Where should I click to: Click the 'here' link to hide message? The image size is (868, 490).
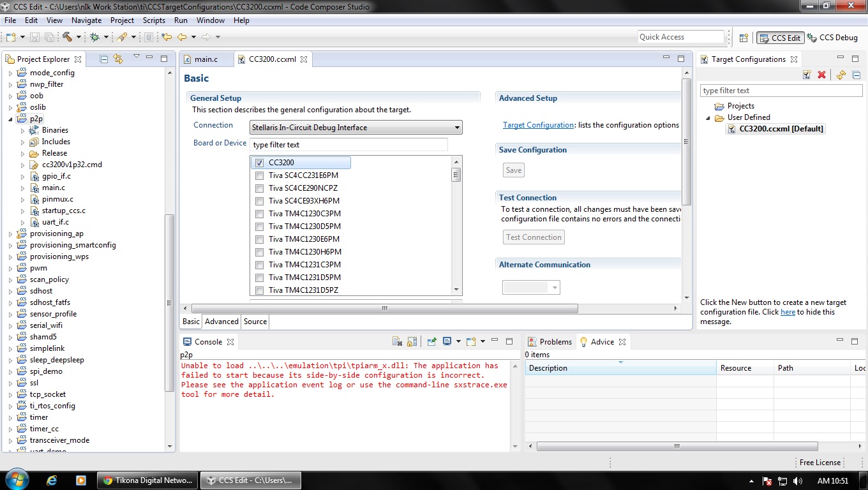pyautogui.click(x=788, y=312)
